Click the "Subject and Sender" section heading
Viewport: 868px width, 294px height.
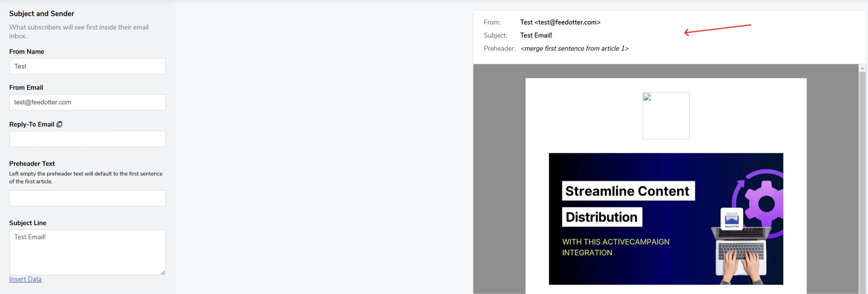click(x=41, y=14)
